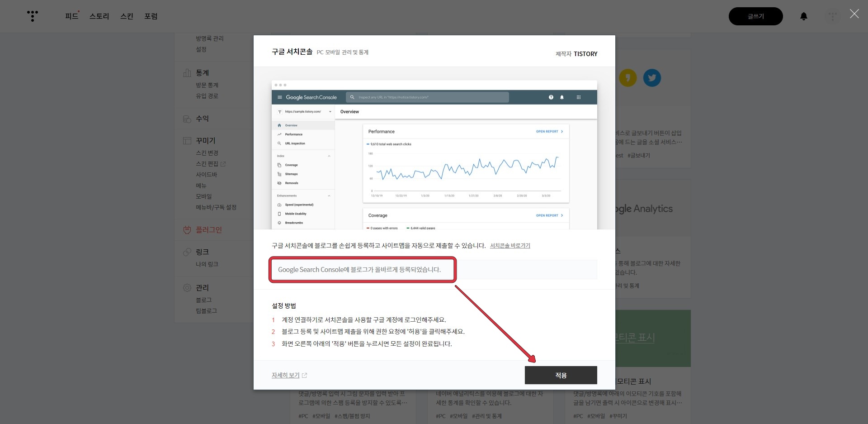
Task: Select 모바일 under 꾸미기
Action: (x=204, y=196)
